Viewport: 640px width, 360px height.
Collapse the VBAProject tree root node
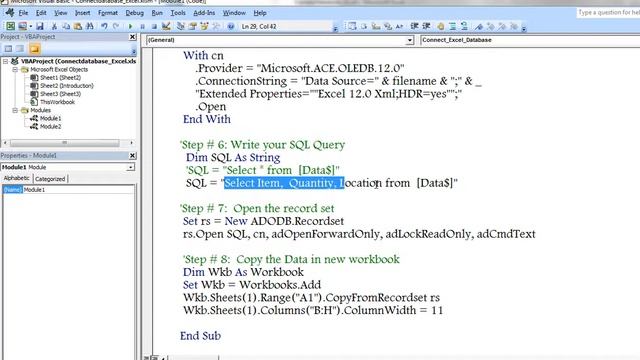pyautogui.click(x=5, y=61)
